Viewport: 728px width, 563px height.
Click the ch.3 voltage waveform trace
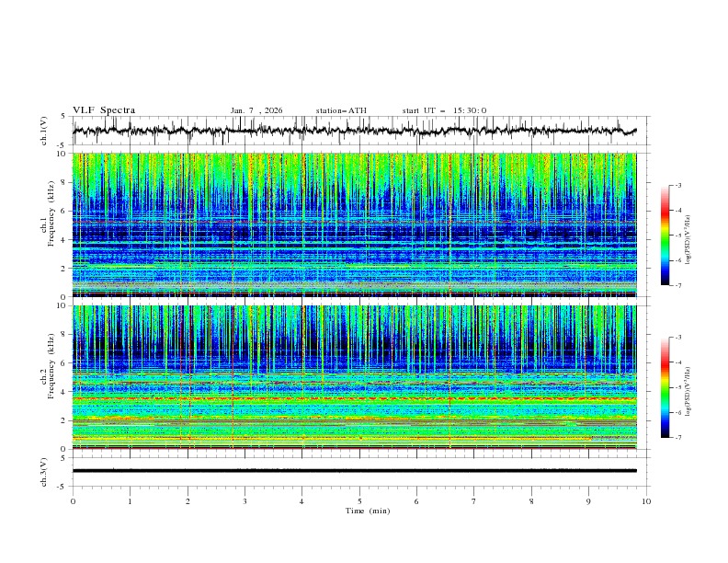354,471
